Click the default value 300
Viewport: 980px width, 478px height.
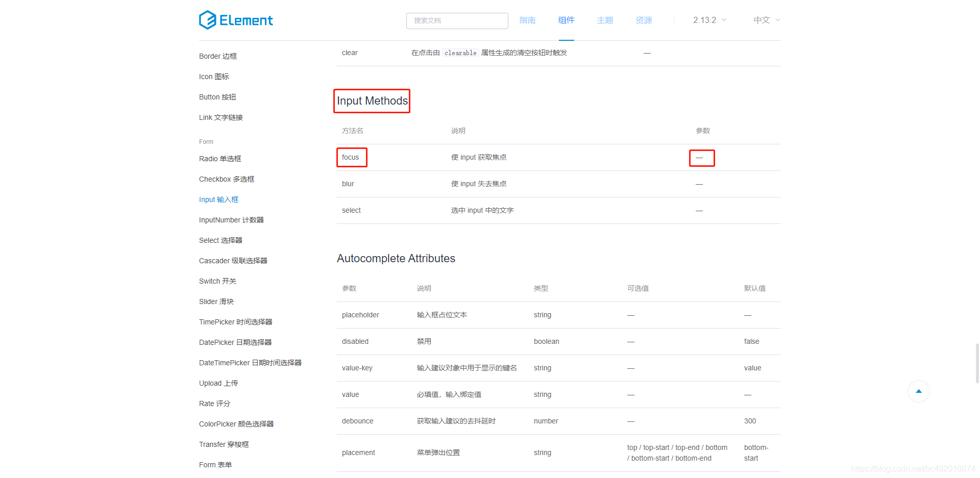750,421
